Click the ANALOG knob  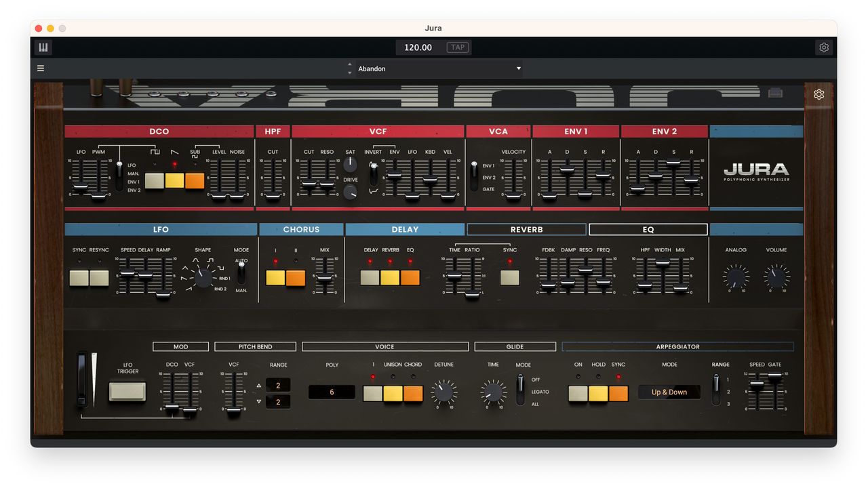736,277
